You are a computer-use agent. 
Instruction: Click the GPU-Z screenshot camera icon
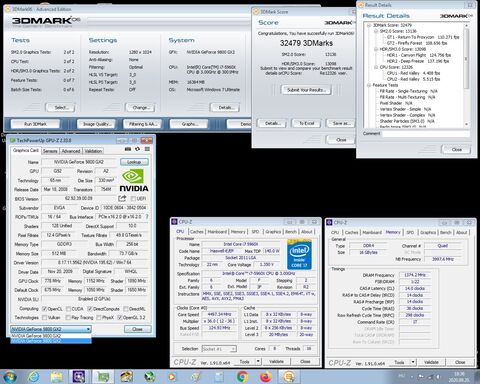pyautogui.click(x=128, y=149)
